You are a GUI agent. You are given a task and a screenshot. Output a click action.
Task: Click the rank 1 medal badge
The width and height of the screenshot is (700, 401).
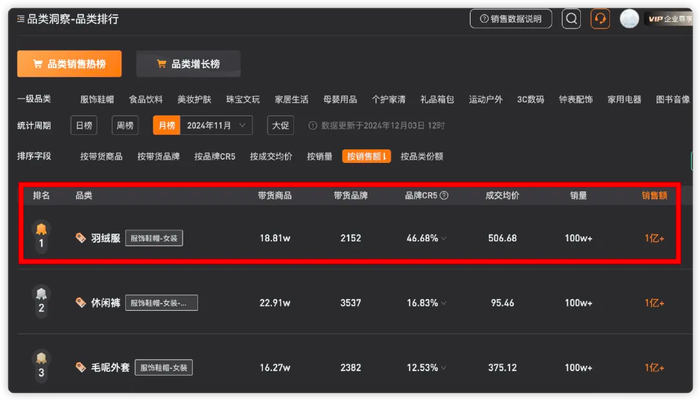(x=41, y=237)
